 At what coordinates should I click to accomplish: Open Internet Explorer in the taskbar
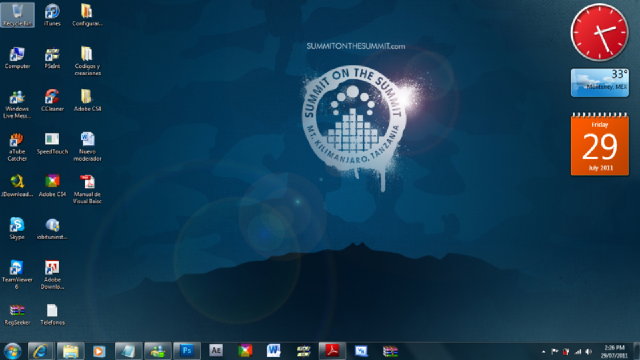coord(40,351)
